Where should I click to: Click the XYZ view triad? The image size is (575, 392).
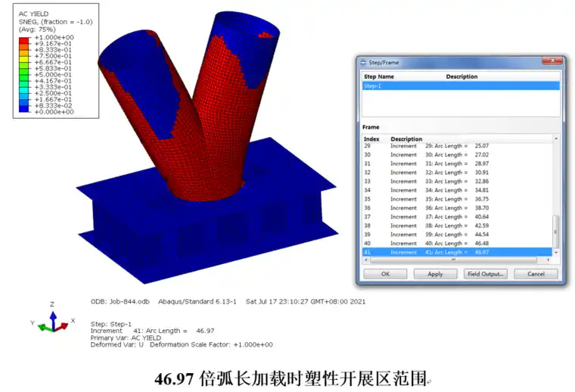(x=53, y=319)
